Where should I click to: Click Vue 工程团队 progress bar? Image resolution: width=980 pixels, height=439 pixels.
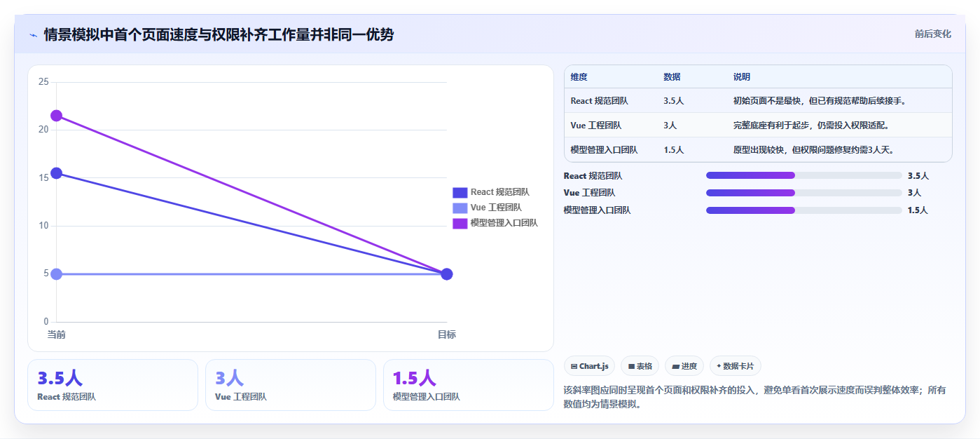[804, 193]
